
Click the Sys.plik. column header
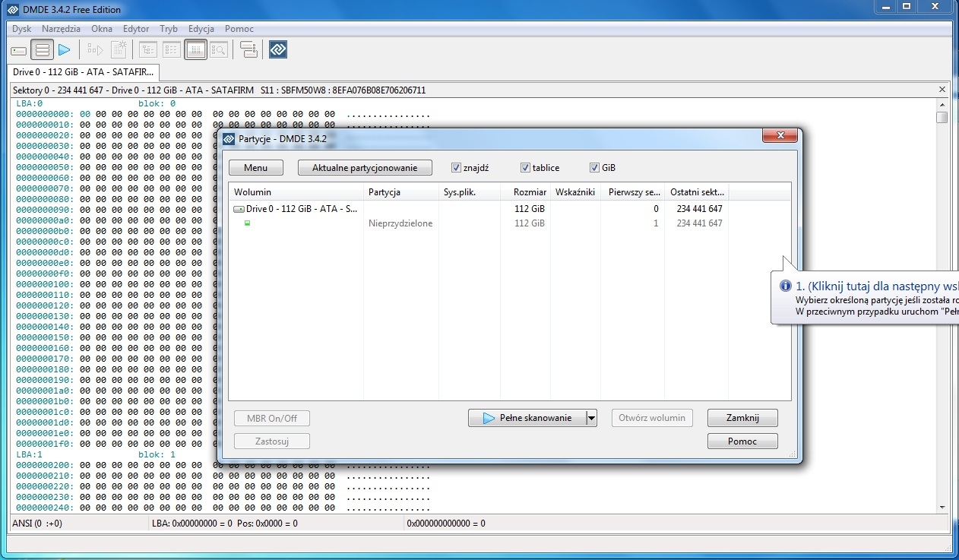pyautogui.click(x=470, y=192)
